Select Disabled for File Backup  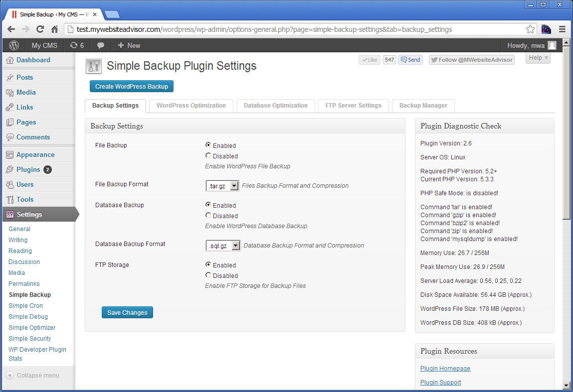pyautogui.click(x=208, y=155)
